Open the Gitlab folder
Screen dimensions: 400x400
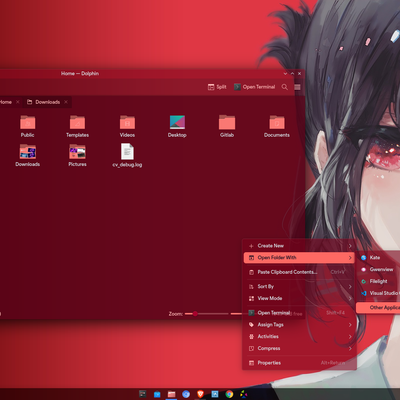pyautogui.click(x=227, y=126)
